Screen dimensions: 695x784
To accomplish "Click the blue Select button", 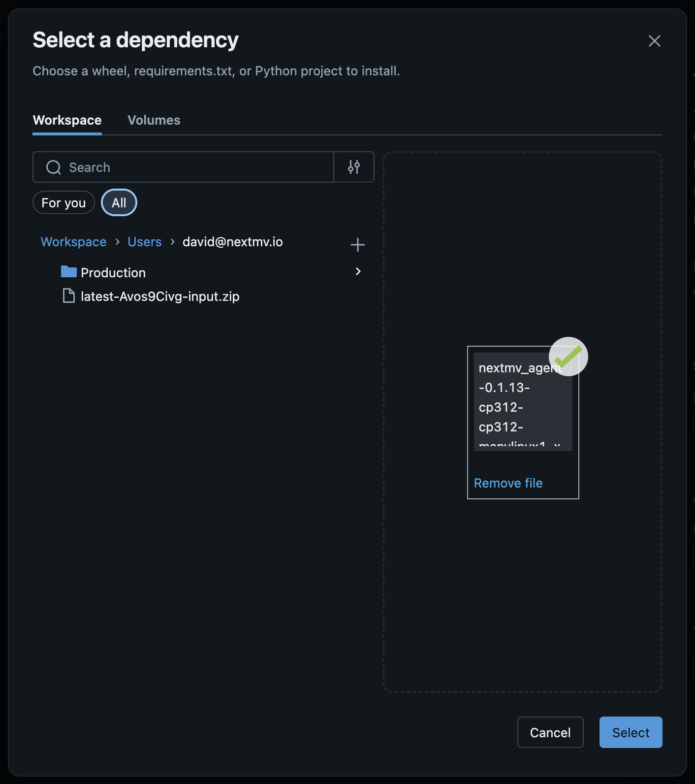I will click(631, 732).
